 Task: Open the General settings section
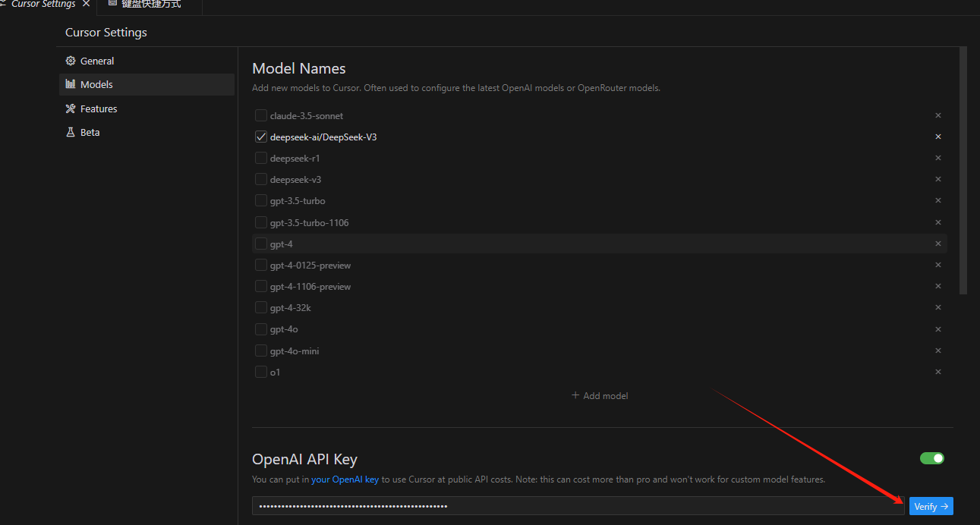point(147,61)
